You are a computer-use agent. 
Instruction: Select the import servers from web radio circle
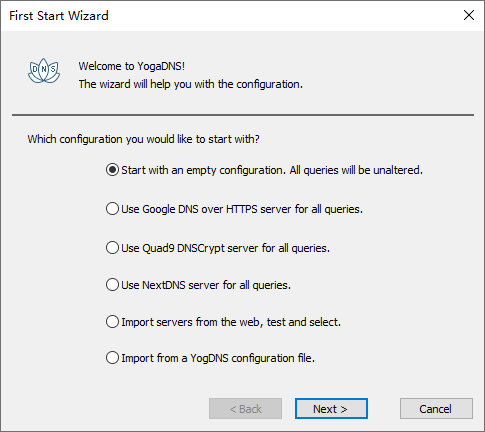112,322
